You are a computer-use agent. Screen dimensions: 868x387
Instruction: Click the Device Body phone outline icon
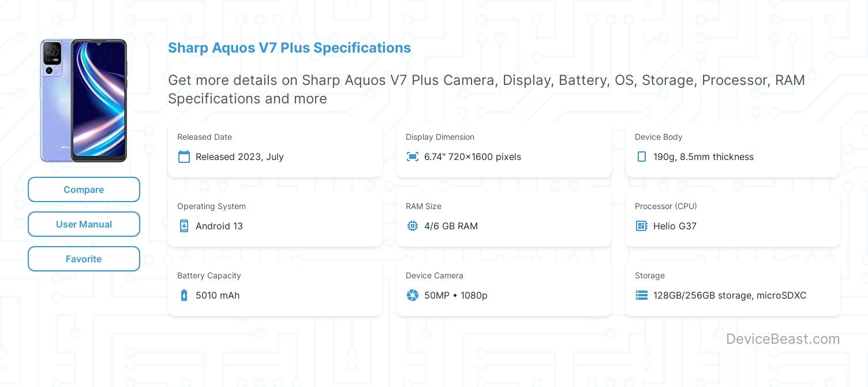tap(642, 157)
